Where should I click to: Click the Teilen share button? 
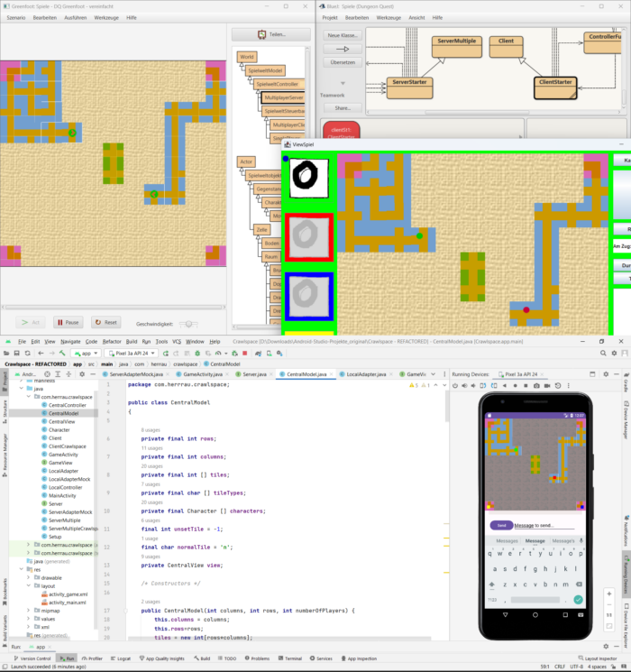click(270, 34)
